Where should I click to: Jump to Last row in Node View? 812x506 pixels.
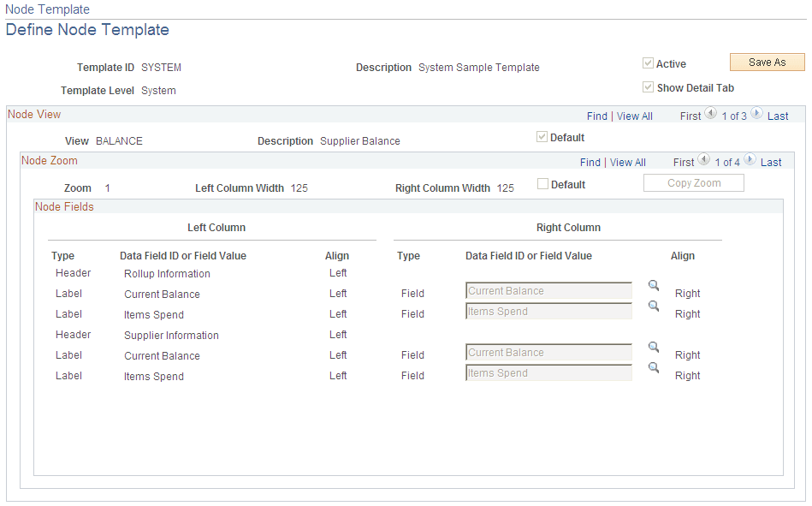coord(778,116)
